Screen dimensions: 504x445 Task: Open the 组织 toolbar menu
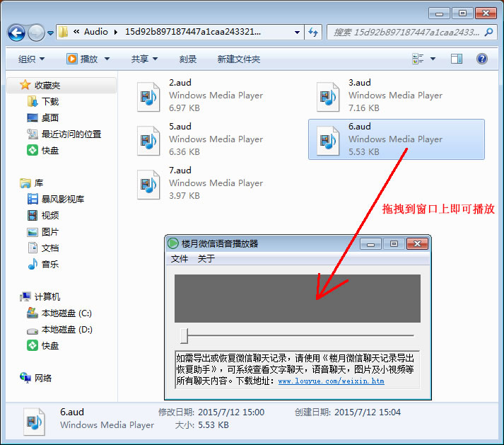[x=31, y=59]
